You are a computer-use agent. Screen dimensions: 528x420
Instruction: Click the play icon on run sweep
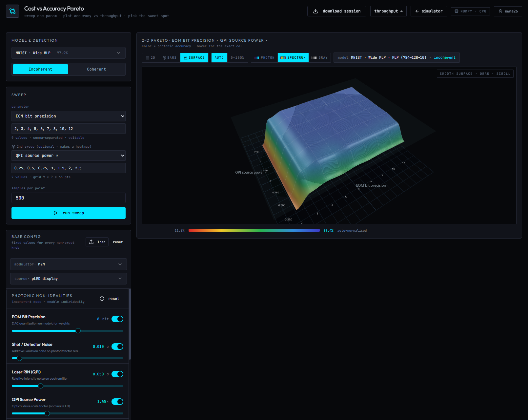click(55, 213)
